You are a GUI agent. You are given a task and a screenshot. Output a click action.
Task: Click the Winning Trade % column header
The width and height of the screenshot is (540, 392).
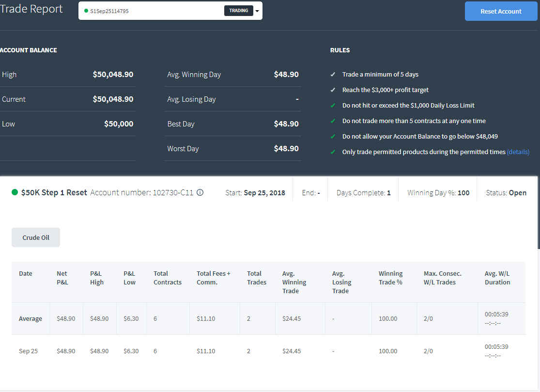pyautogui.click(x=390, y=278)
